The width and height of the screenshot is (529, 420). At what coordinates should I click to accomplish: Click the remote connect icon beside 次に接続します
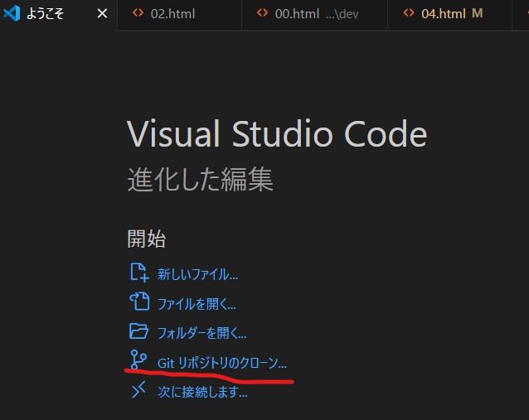pyautogui.click(x=138, y=391)
